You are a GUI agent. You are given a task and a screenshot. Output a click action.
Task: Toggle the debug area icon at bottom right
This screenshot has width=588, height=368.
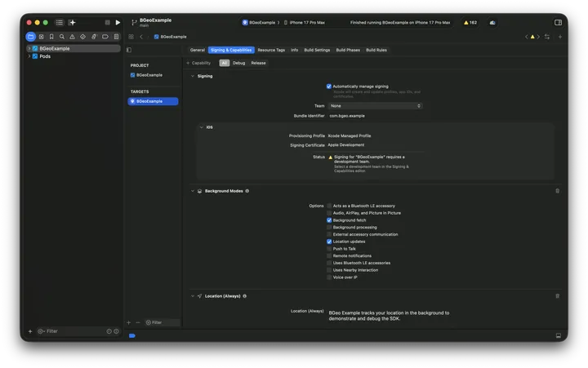558,335
